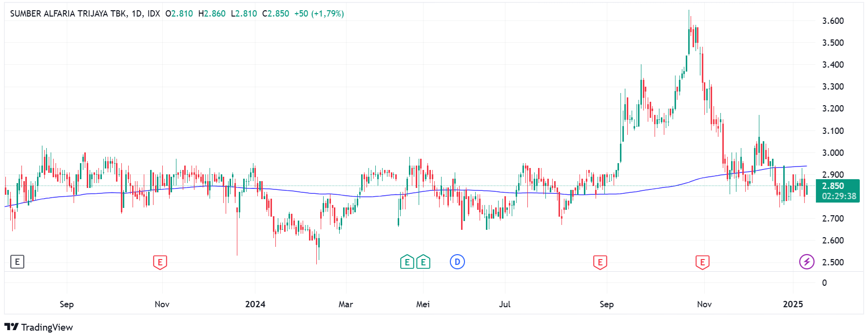Click the low value L2.810
Screen dimensions: 868x335
(244, 14)
